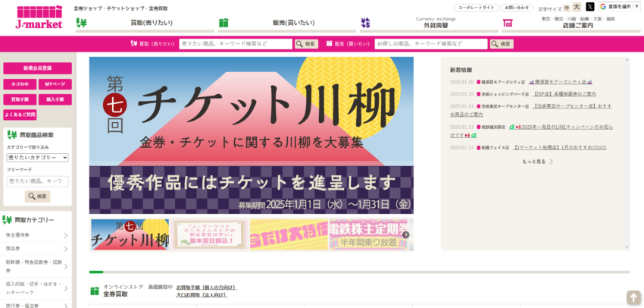Screen dimensions: 644x308
Task: Click the main チケット川柳 banner
Action: [x=252, y=135]
